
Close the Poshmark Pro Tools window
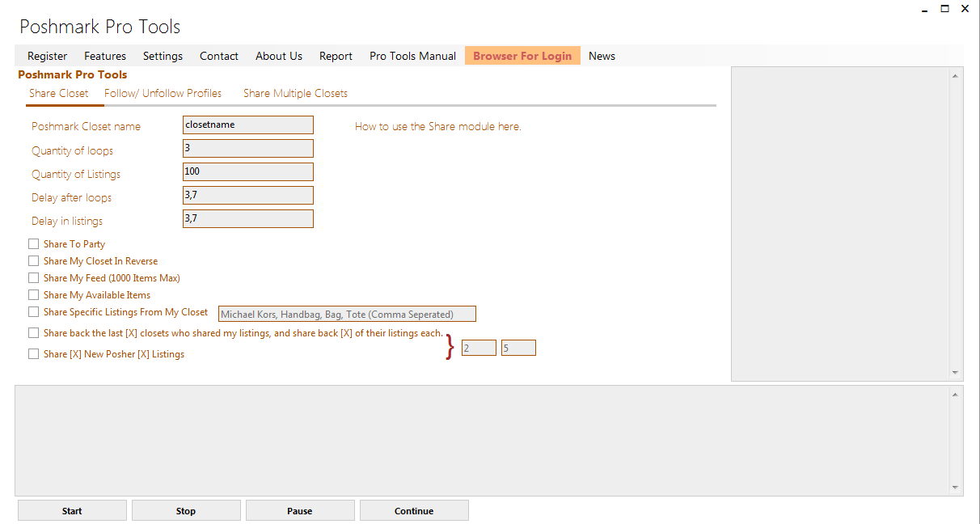click(965, 10)
